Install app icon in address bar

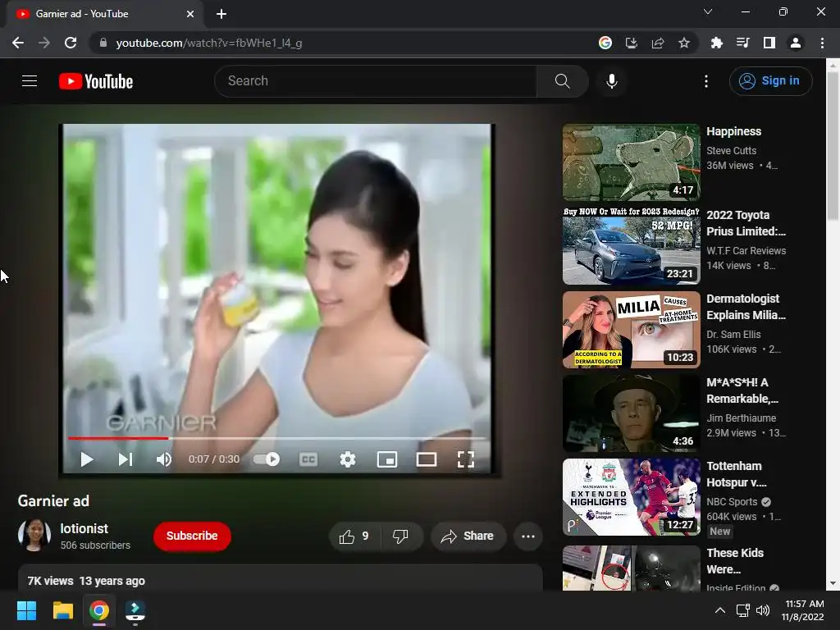pos(631,43)
